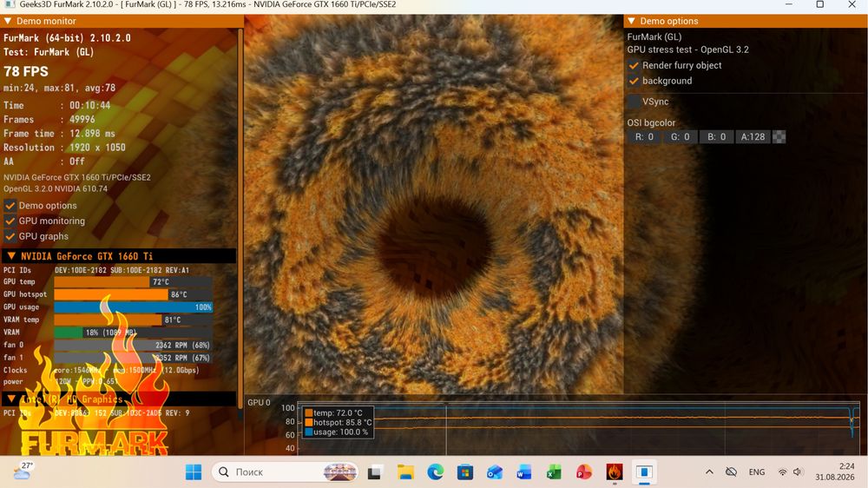Collapse the NVIDIA GeForce GTX 1660 Ti section
The image size is (868, 488).
(11, 256)
